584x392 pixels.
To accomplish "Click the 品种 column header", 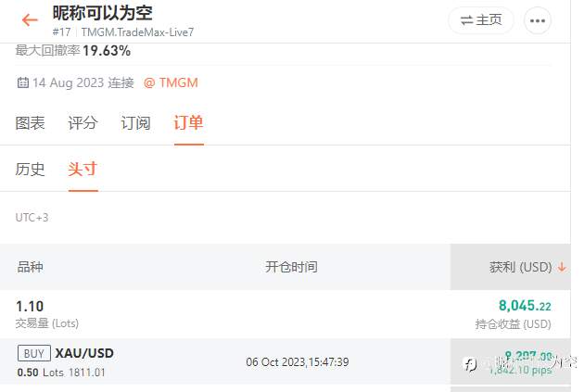I will click(30, 267).
